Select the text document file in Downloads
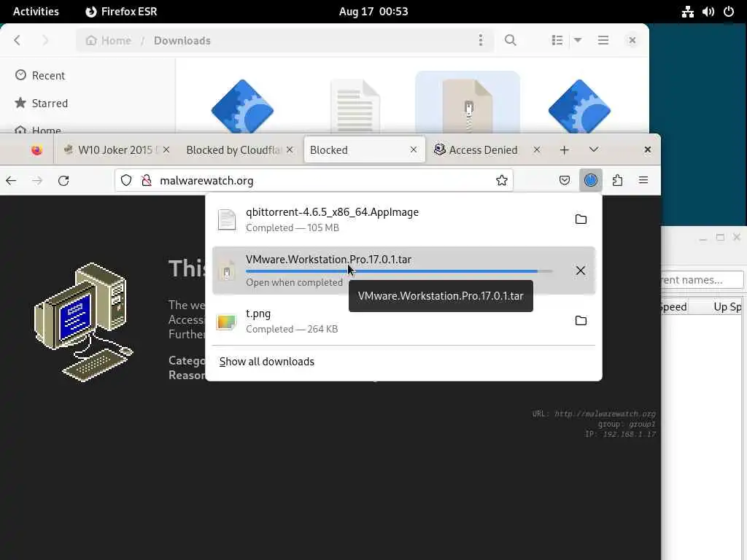 click(355, 106)
